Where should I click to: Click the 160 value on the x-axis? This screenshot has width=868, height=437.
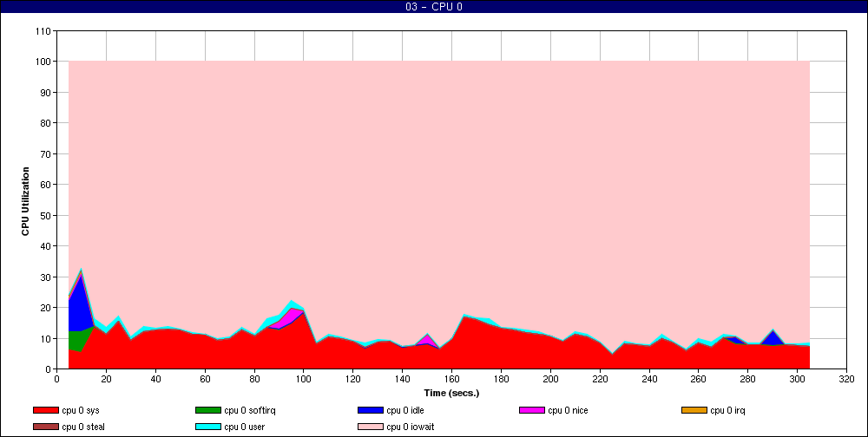[x=451, y=379]
